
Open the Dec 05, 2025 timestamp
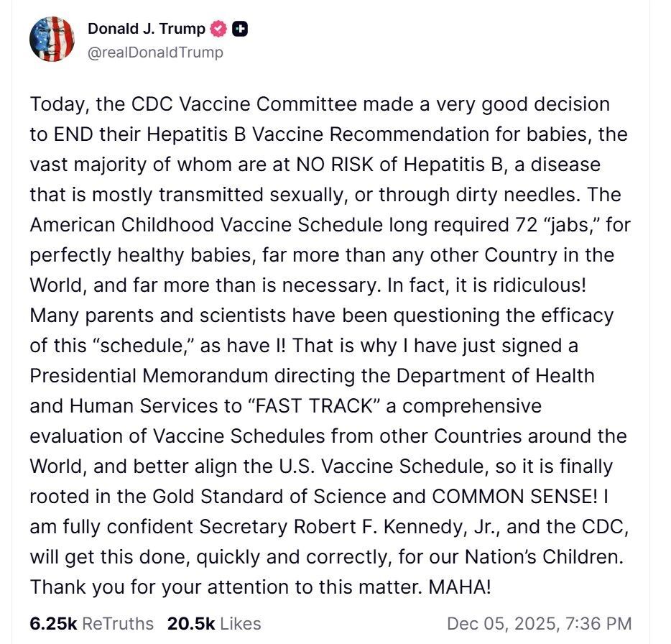[x=539, y=623]
